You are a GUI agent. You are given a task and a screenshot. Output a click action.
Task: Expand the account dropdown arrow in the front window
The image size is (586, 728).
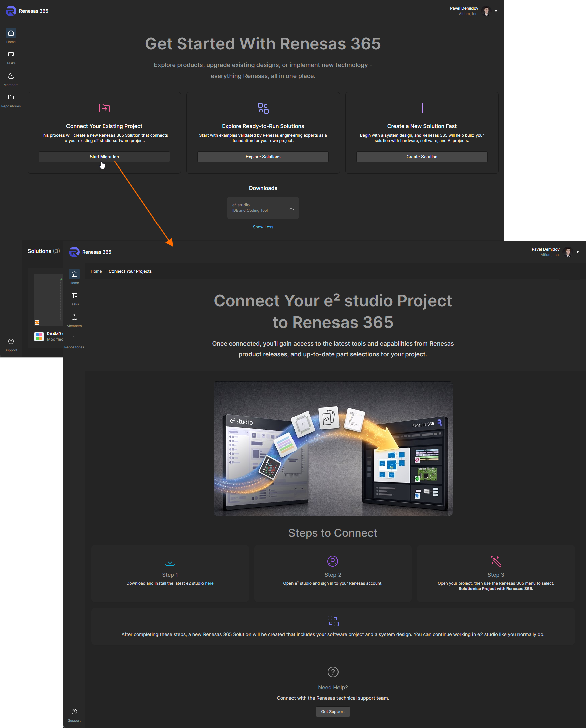[578, 252]
